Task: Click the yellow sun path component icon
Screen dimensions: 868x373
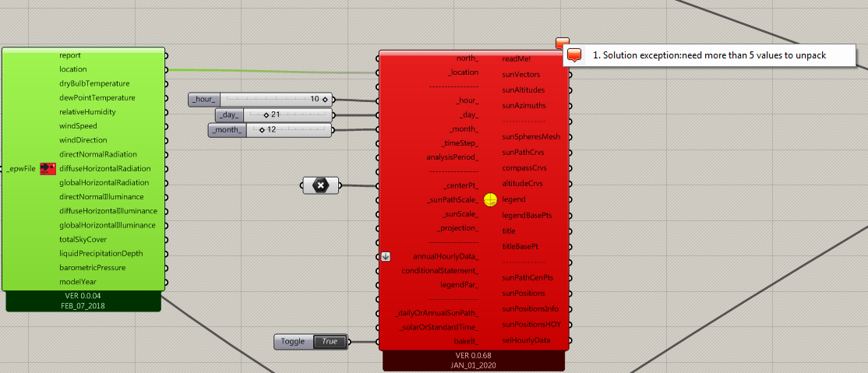Action: (490, 200)
